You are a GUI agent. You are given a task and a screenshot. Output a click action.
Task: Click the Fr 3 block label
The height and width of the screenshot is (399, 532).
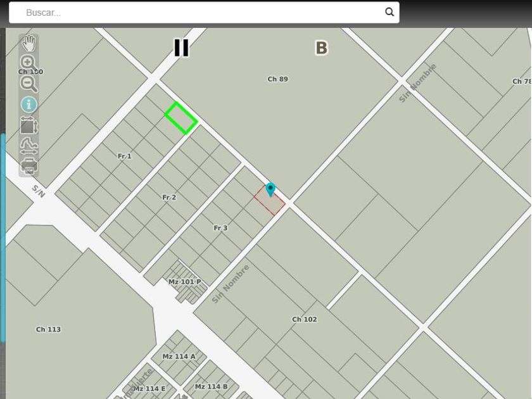point(220,228)
